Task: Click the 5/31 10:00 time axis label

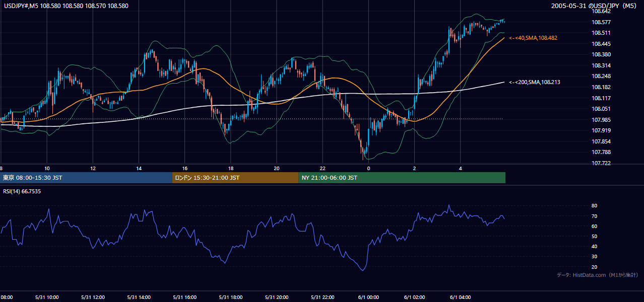Action: [x=46, y=297]
